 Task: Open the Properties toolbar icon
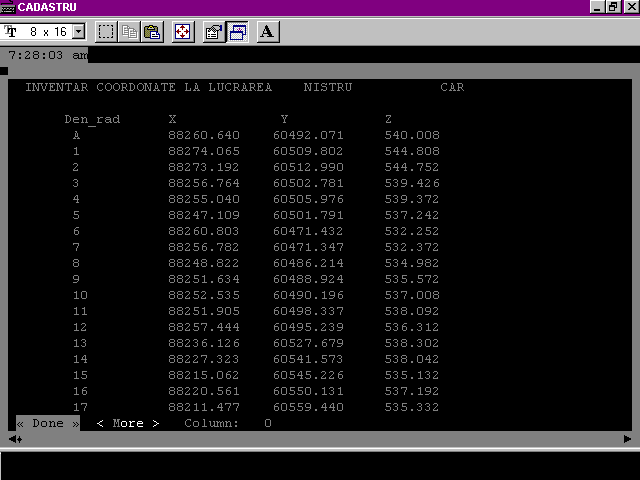214,32
